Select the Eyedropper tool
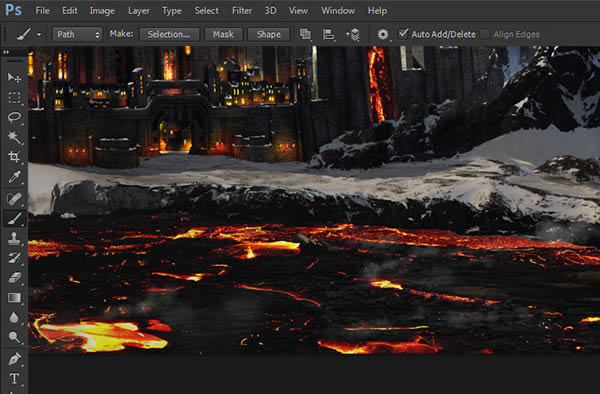This screenshot has width=600, height=394. 14,177
